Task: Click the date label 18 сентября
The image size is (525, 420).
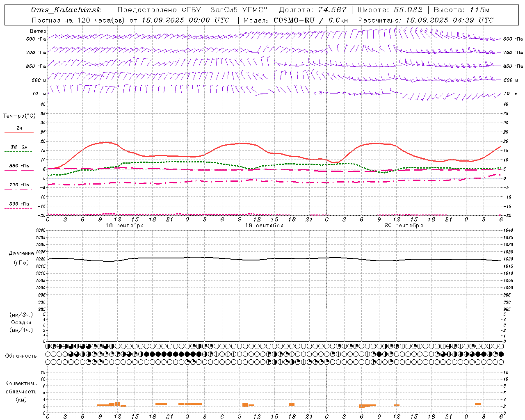Action: (x=125, y=226)
